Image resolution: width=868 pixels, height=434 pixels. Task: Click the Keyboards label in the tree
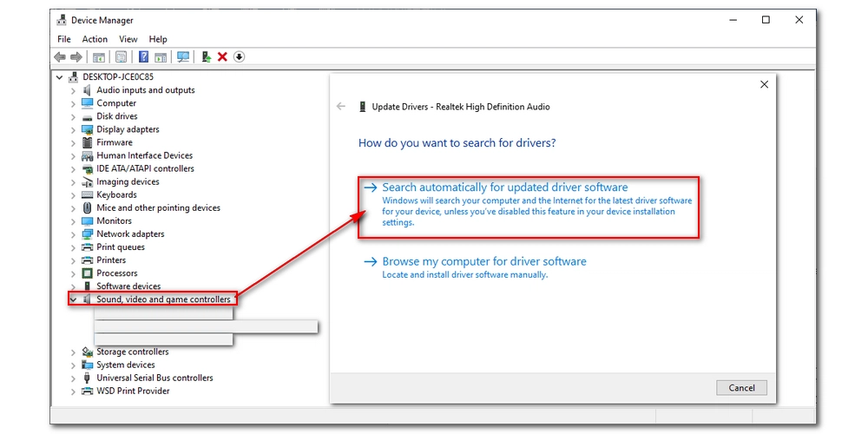pyautogui.click(x=116, y=194)
